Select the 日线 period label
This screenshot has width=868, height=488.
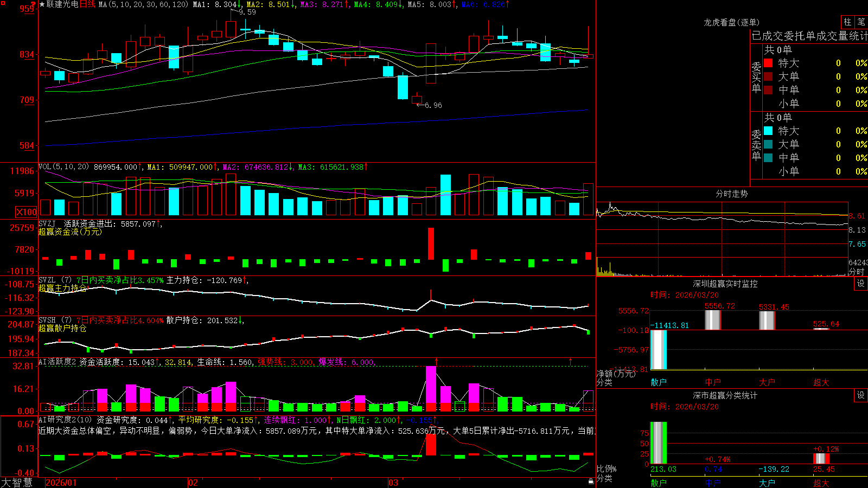tap(87, 4)
